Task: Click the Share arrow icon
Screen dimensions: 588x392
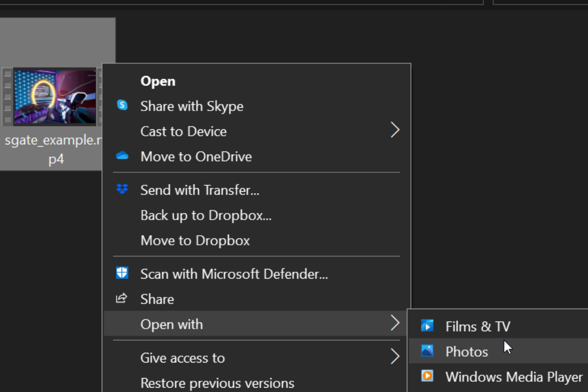Action: click(x=122, y=298)
